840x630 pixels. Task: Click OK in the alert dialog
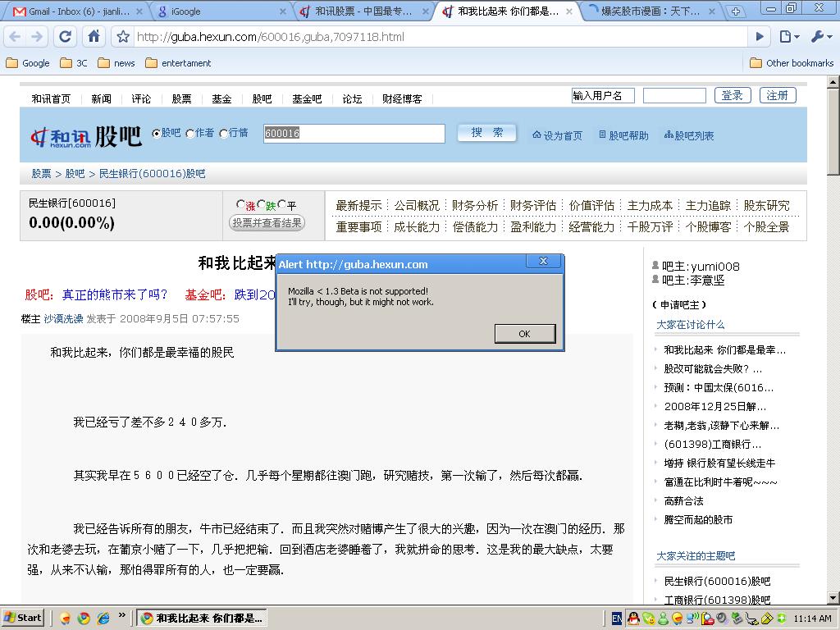click(x=524, y=334)
